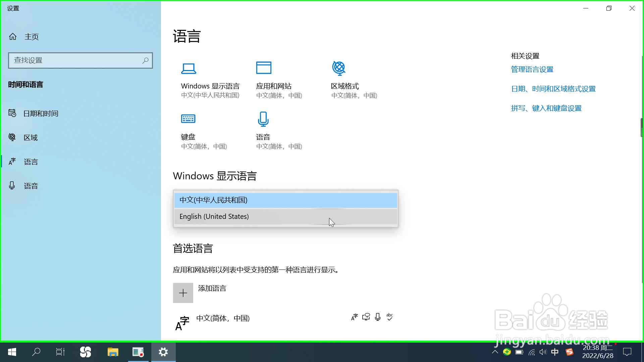Screen dimensions: 644x362
Task: Open the notification center icon
Action: pos(627,352)
